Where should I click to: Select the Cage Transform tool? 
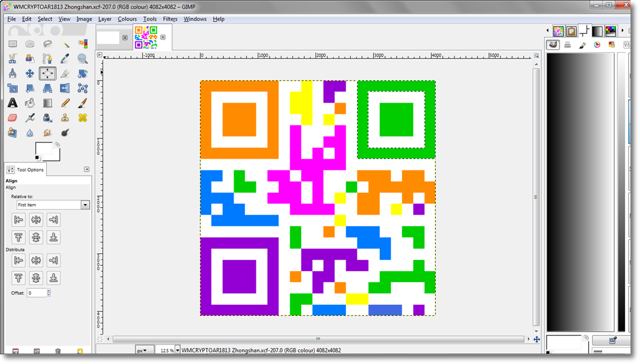click(83, 88)
